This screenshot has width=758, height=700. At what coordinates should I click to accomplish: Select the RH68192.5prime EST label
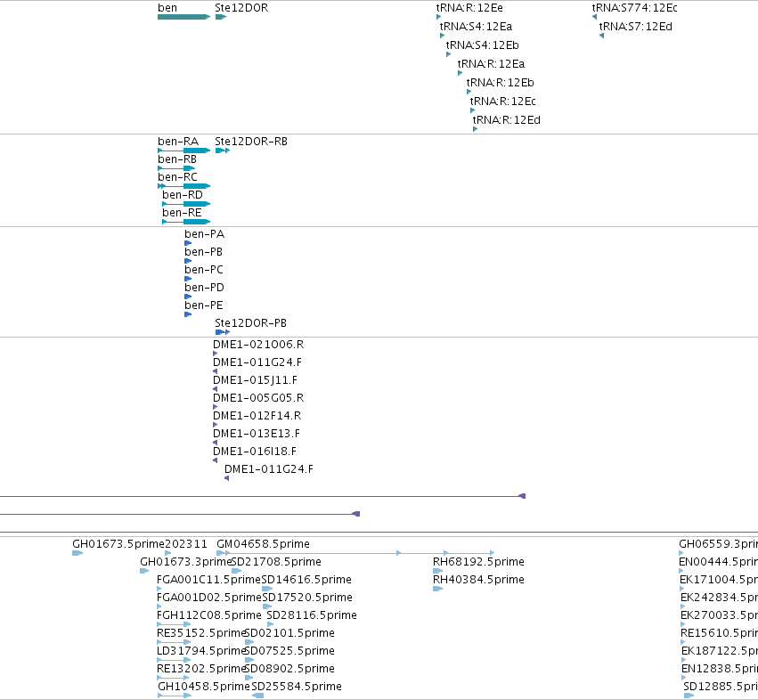click(x=478, y=562)
